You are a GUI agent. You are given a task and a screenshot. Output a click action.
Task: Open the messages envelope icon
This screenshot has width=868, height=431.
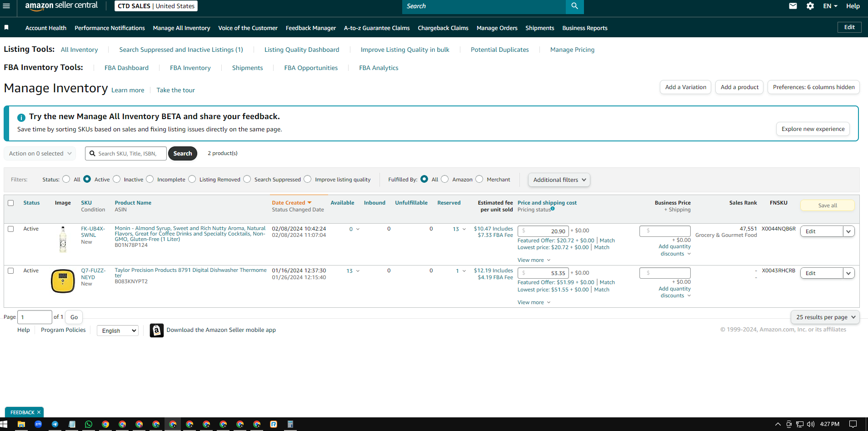(793, 6)
